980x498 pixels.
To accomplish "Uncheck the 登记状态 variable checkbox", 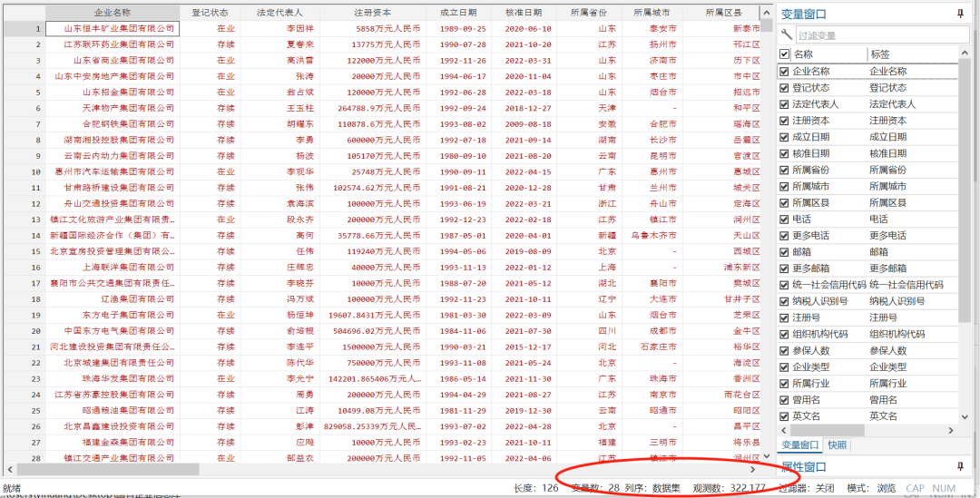I will [784, 88].
